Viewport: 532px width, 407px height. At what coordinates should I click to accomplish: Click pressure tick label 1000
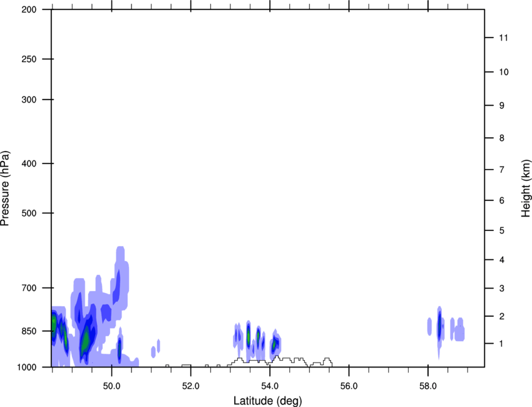pos(27,367)
